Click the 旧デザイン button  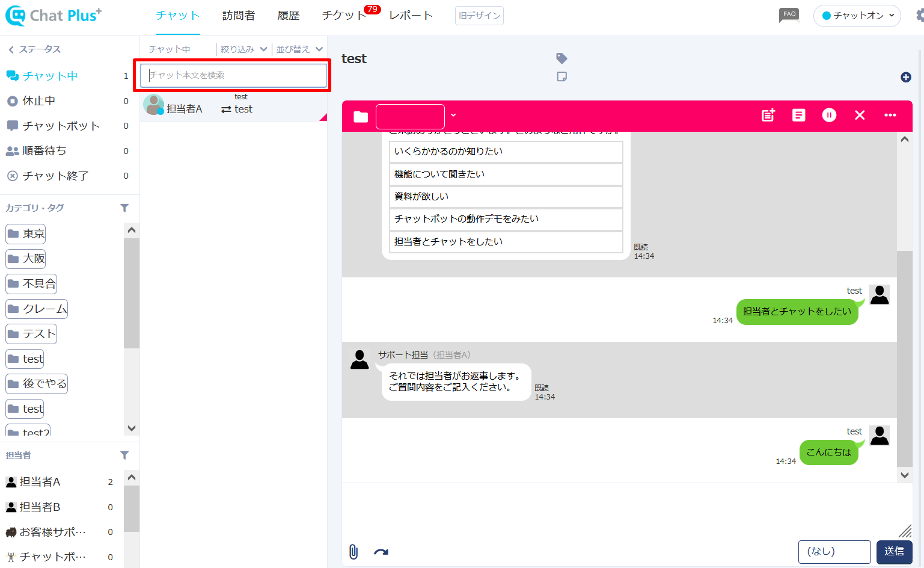tap(479, 16)
